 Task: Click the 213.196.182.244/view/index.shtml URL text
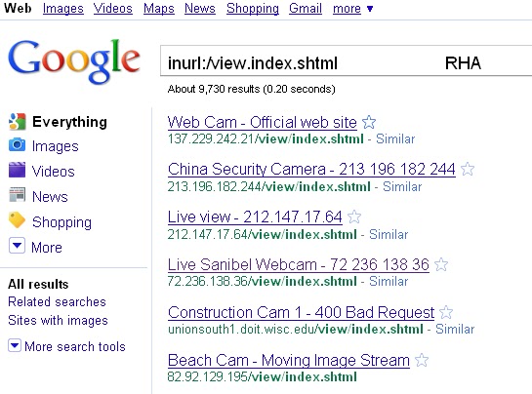[x=269, y=187]
